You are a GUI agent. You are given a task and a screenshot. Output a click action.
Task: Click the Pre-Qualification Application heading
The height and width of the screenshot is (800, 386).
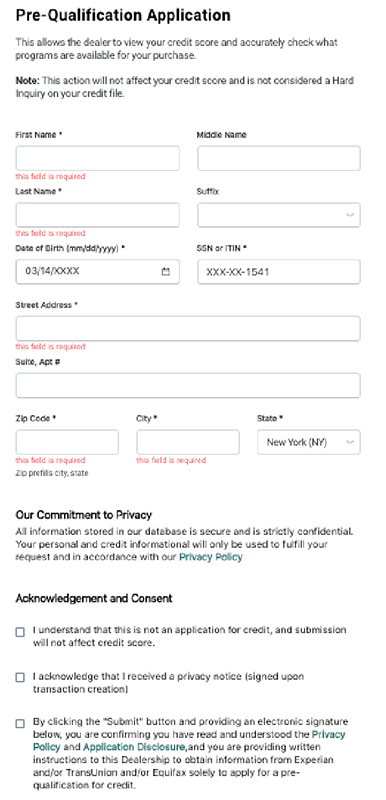123,15
